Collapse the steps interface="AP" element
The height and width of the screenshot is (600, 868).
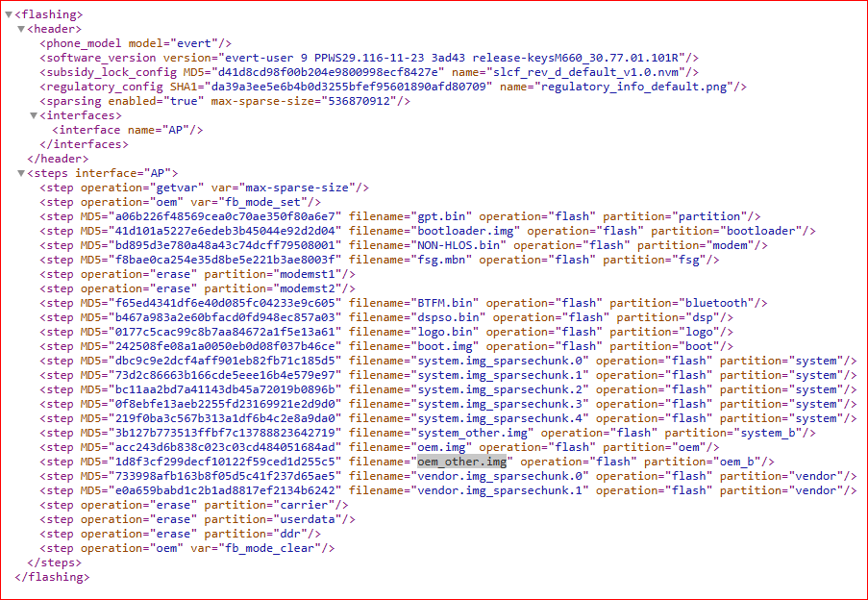pyautogui.click(x=21, y=173)
